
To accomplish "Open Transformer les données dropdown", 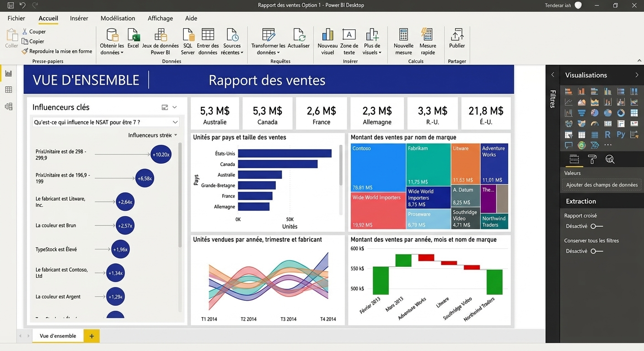I will point(278,53).
